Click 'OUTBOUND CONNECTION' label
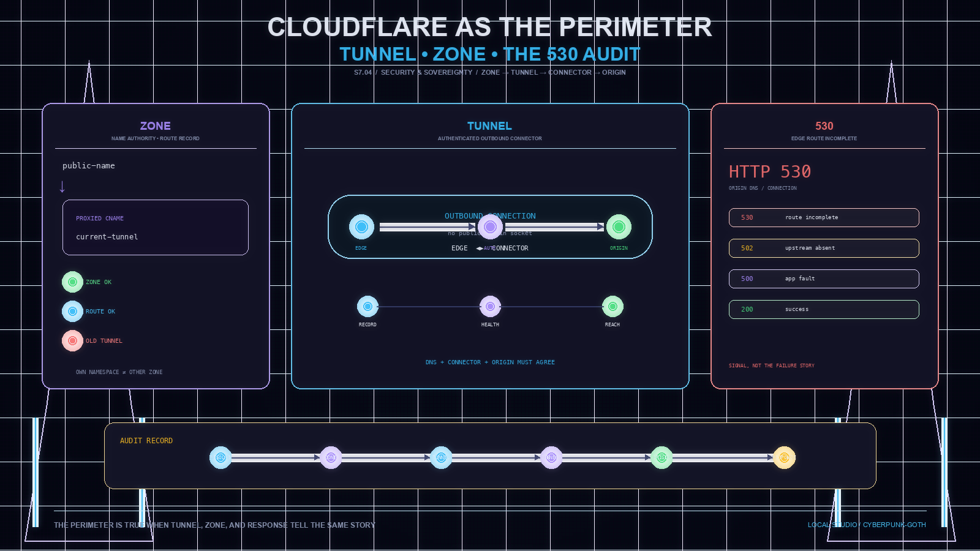This screenshot has width=980, height=551. [490, 216]
